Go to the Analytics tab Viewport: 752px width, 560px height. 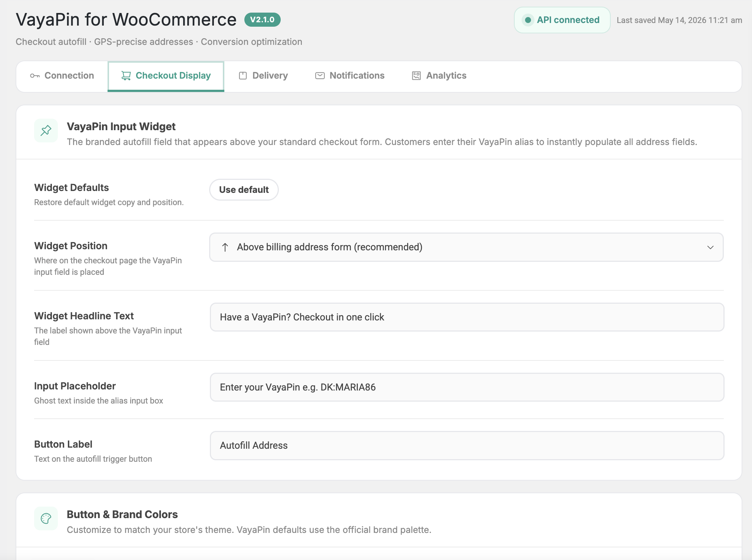pyautogui.click(x=439, y=76)
